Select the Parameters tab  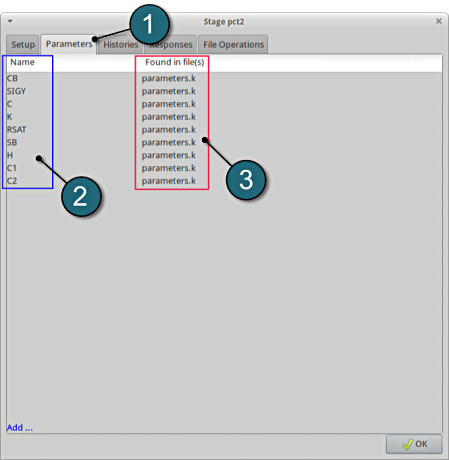pos(69,44)
